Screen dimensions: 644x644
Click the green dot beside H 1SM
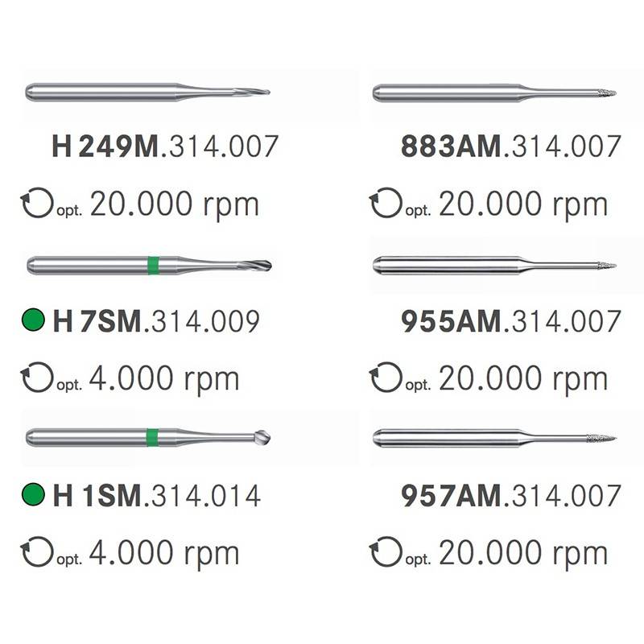point(33,494)
